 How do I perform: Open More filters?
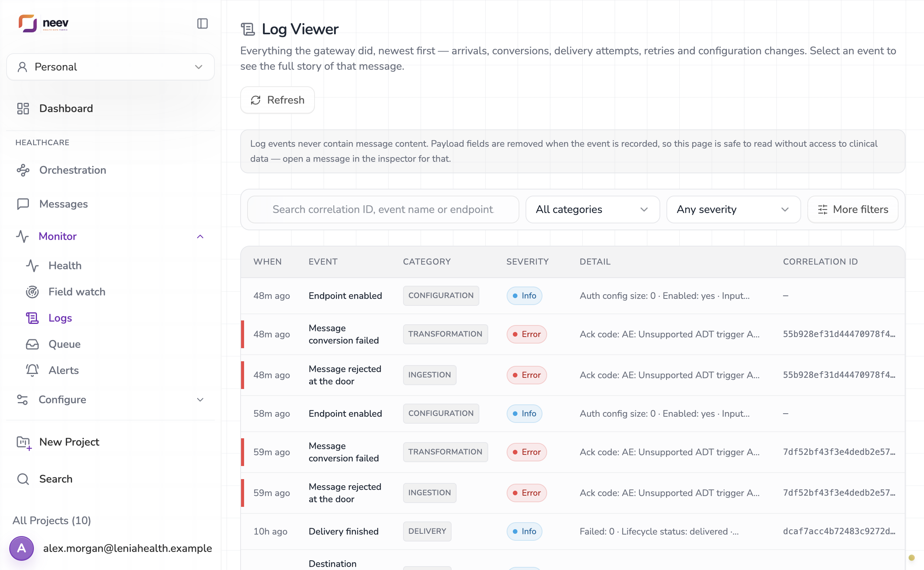coord(853,210)
